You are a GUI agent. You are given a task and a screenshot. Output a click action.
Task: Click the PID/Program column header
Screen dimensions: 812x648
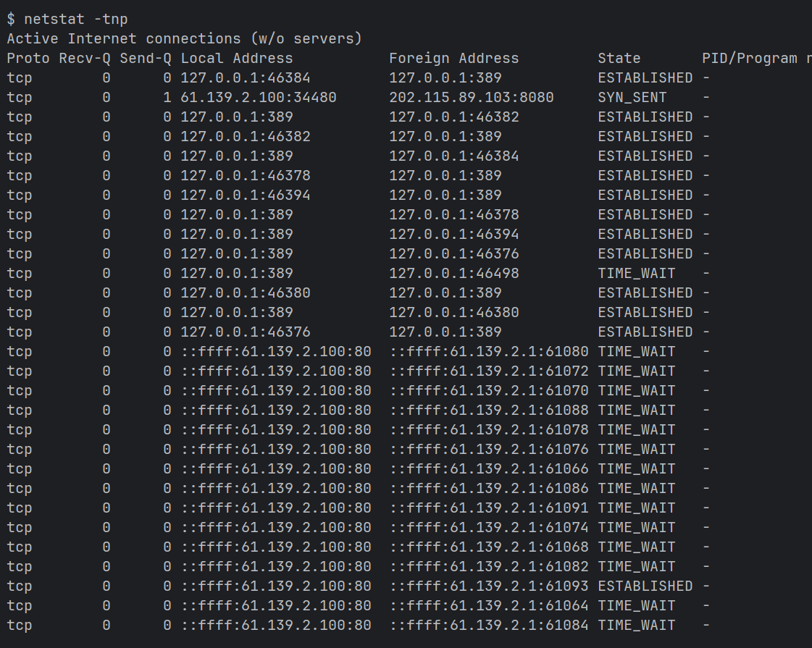coord(753,58)
